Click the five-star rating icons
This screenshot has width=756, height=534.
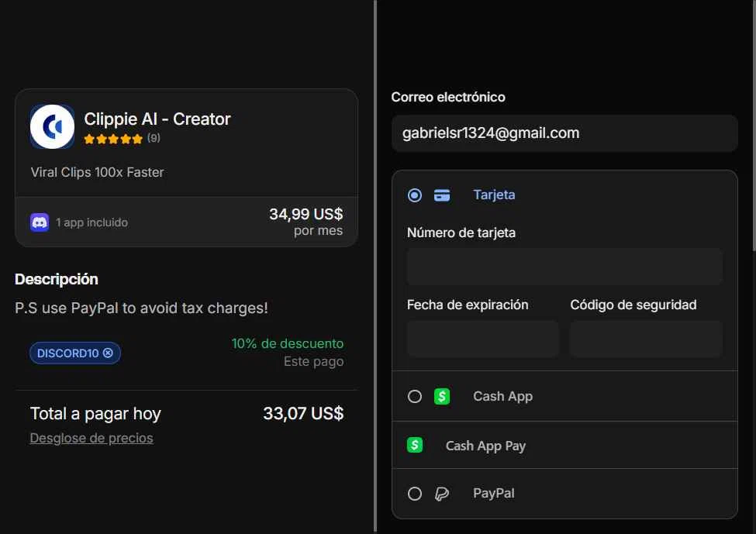(113, 140)
